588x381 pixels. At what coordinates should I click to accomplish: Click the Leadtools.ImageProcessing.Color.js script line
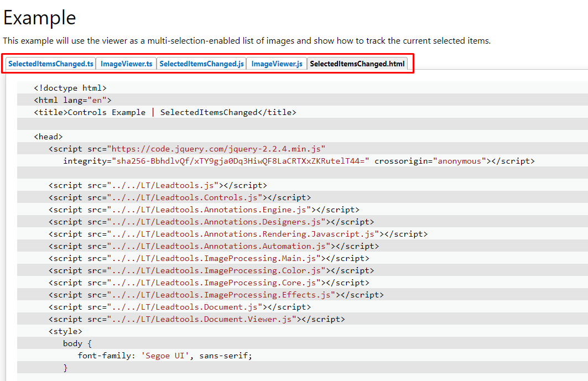pos(211,271)
